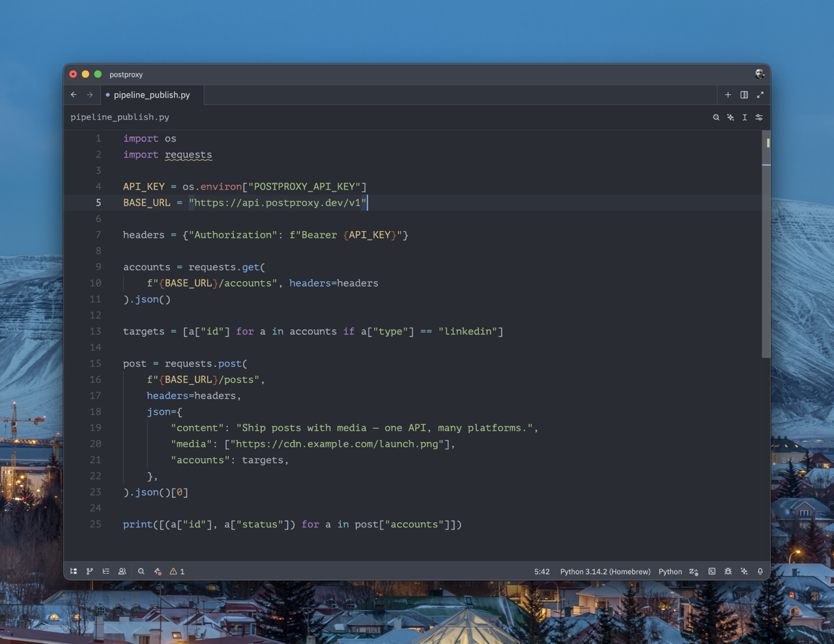Switch to the pipeline_publish.py tab
Screen dimensions: 834x644
(x=152, y=94)
